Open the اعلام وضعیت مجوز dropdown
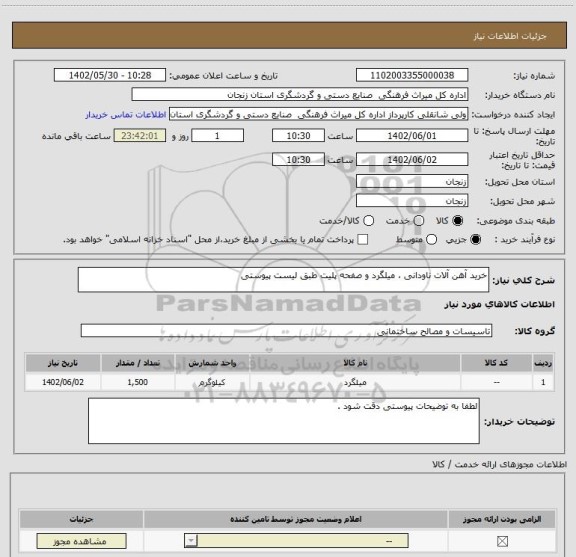 click(x=296, y=541)
